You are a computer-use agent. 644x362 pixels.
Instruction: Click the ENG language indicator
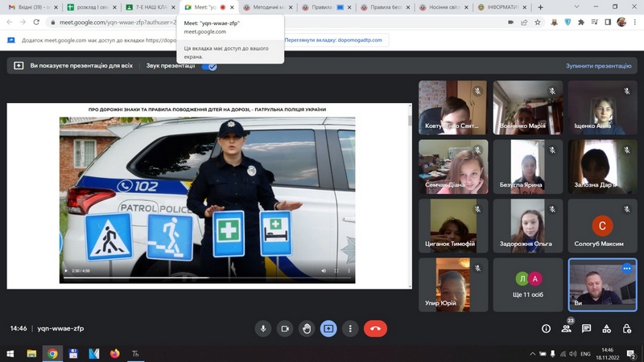pos(585,354)
